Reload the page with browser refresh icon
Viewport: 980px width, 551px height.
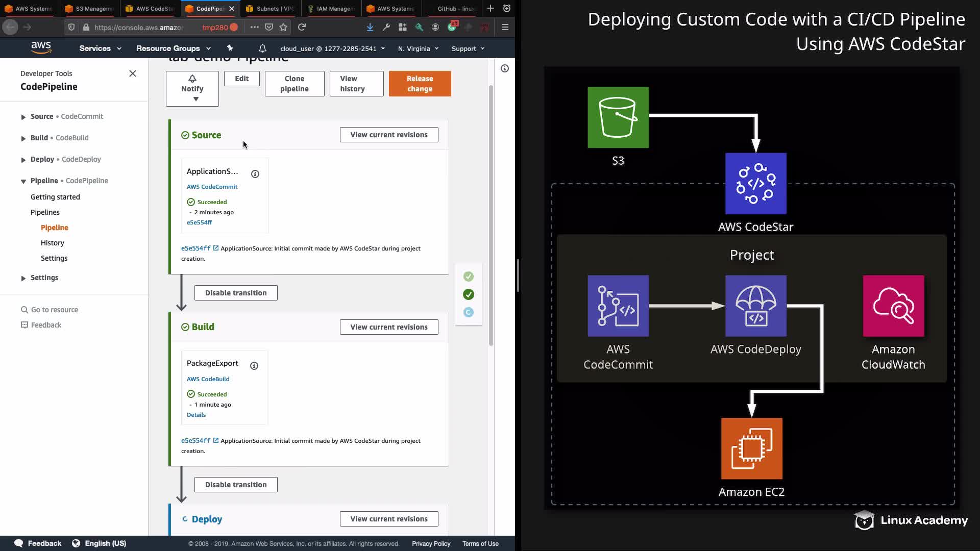coord(302,27)
